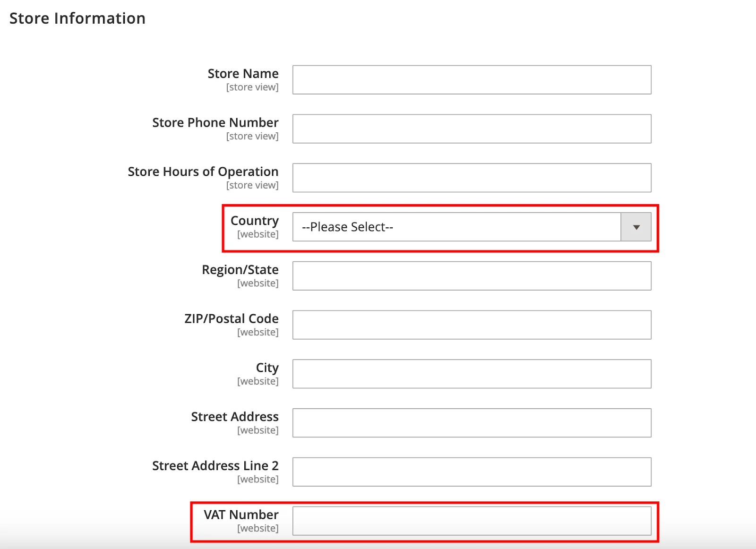The height and width of the screenshot is (549, 756).
Task: Click the [store view] scope under Store Name
Action: coord(252,87)
